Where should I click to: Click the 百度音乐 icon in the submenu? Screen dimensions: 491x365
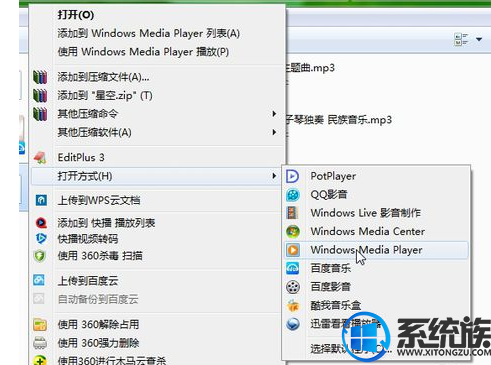point(292,268)
